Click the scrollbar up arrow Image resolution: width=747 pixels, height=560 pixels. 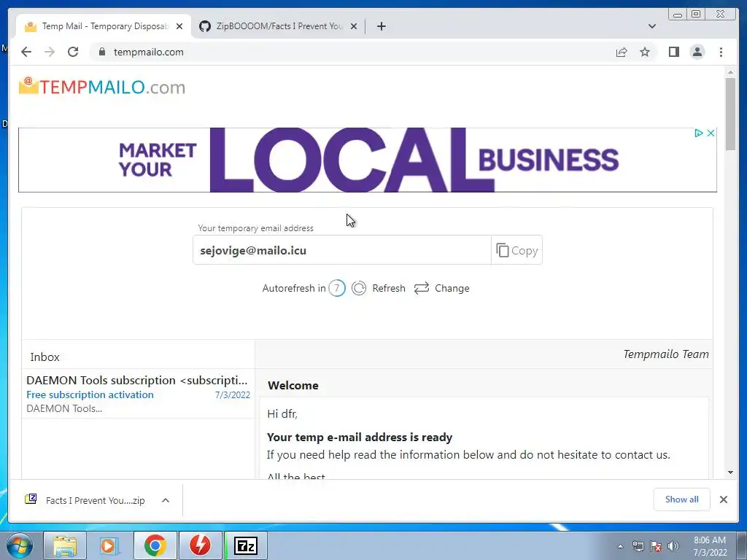730,72
